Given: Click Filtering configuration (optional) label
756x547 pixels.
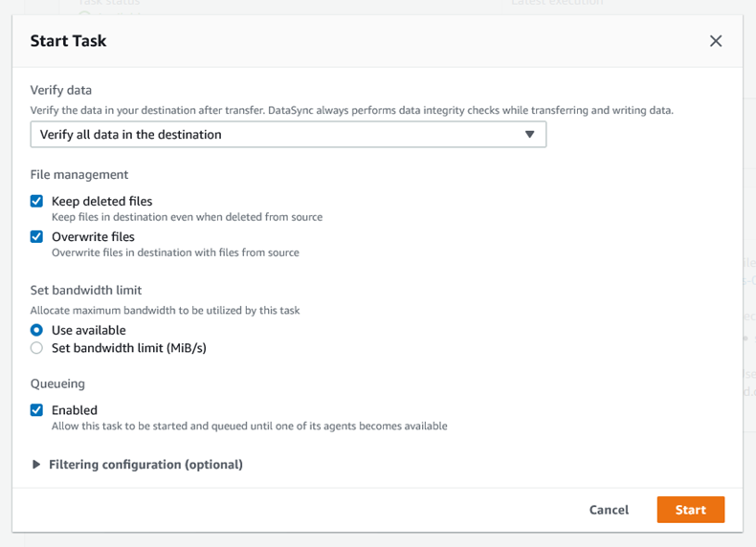Looking at the screenshot, I should click(x=145, y=465).
